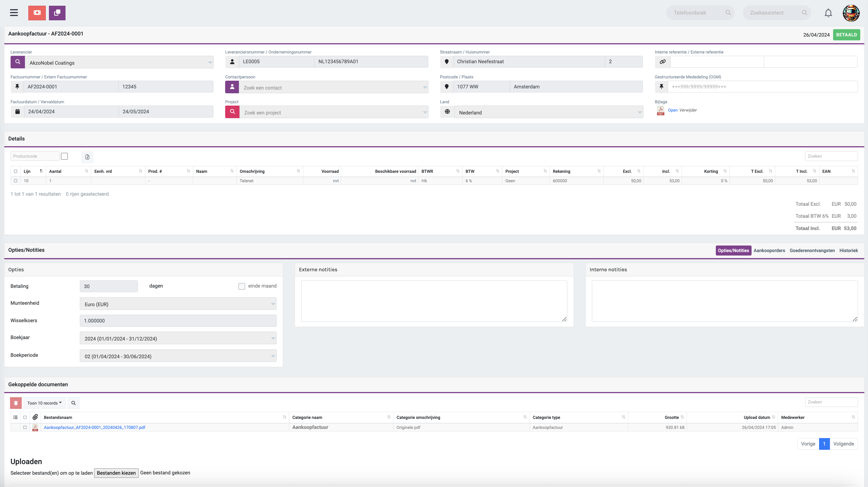The height and width of the screenshot is (487, 868).
Task: Sort documents by Bestandsnaam column
Action: tap(165, 417)
